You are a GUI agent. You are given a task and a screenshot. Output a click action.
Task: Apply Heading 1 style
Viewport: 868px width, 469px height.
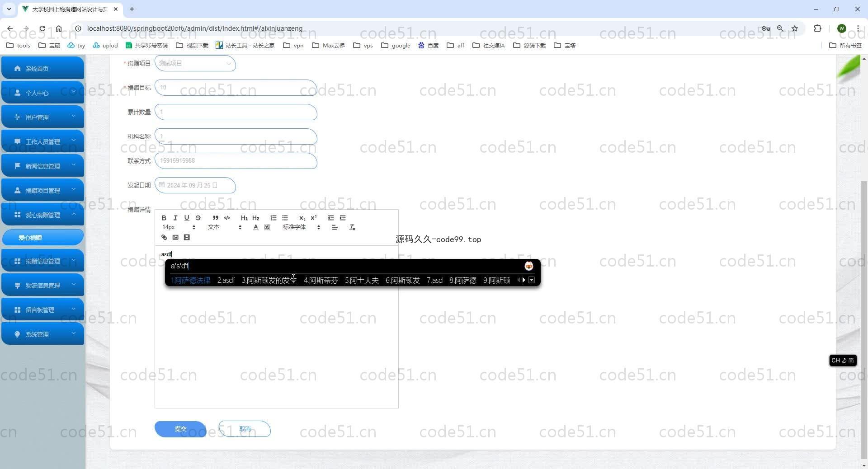244,218
